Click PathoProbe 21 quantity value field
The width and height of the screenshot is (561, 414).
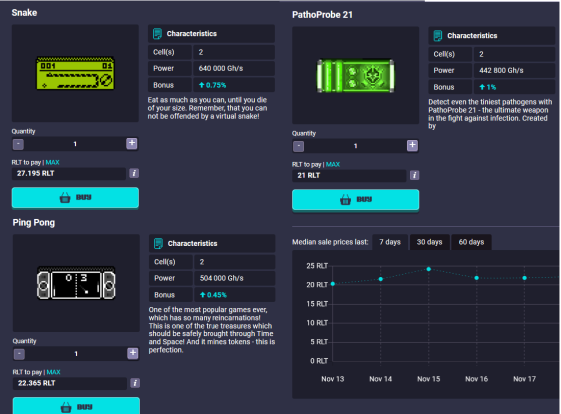coord(355,146)
